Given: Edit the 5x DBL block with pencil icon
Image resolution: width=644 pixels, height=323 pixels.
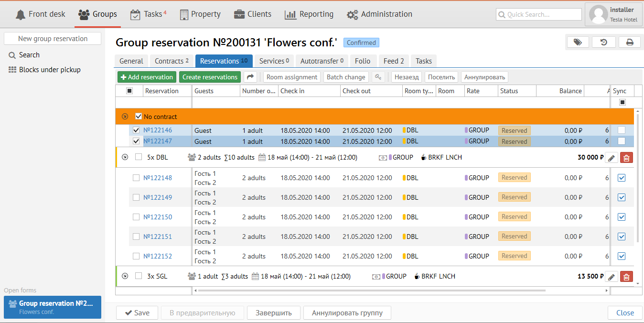Looking at the screenshot, I should (612, 158).
